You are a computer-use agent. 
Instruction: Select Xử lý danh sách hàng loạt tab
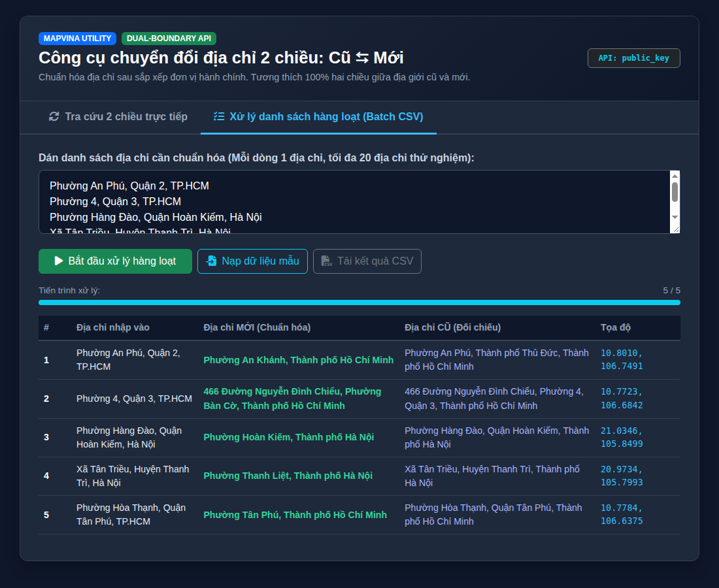[x=318, y=117]
